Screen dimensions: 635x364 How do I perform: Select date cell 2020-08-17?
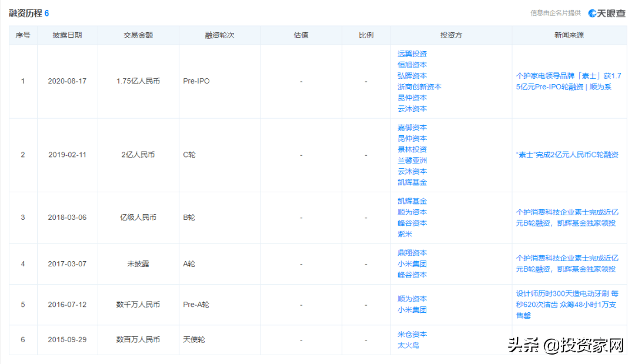67,81
